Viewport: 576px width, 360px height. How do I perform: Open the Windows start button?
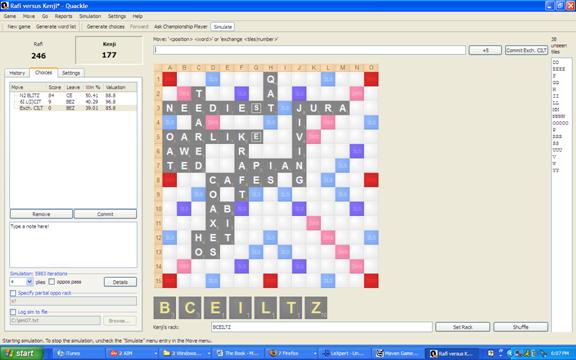pos(21,353)
